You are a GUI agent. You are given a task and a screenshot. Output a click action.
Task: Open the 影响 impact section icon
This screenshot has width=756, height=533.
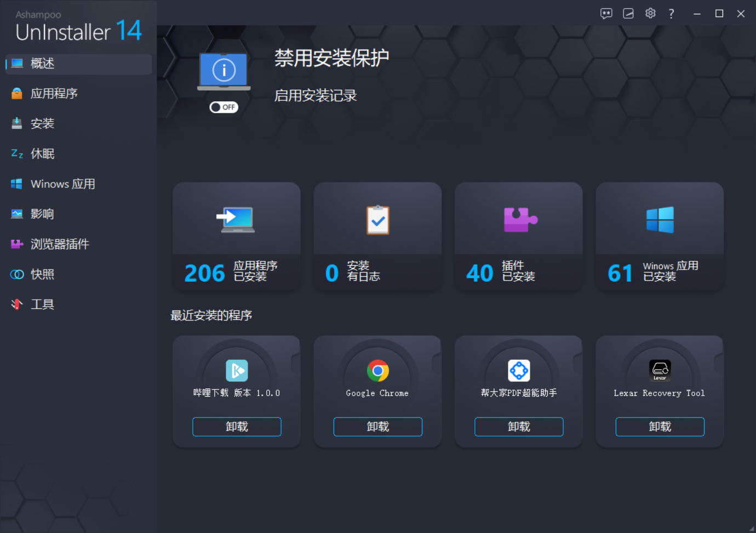tap(17, 214)
